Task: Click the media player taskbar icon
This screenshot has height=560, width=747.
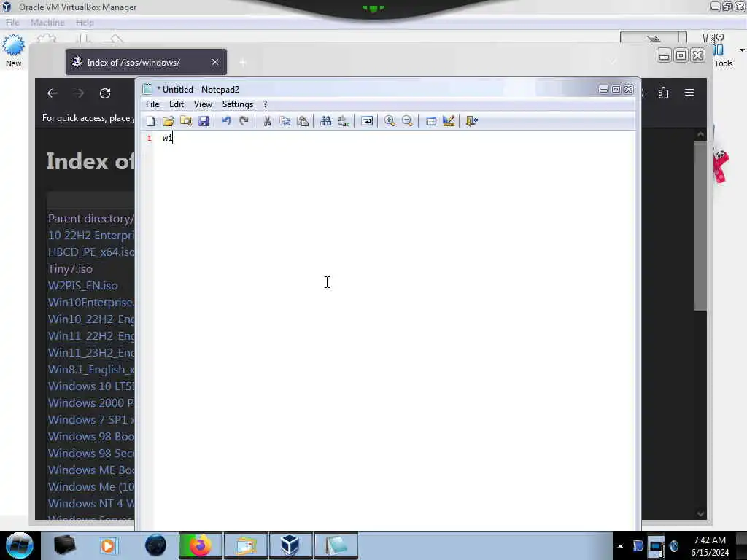Action: (x=108, y=545)
